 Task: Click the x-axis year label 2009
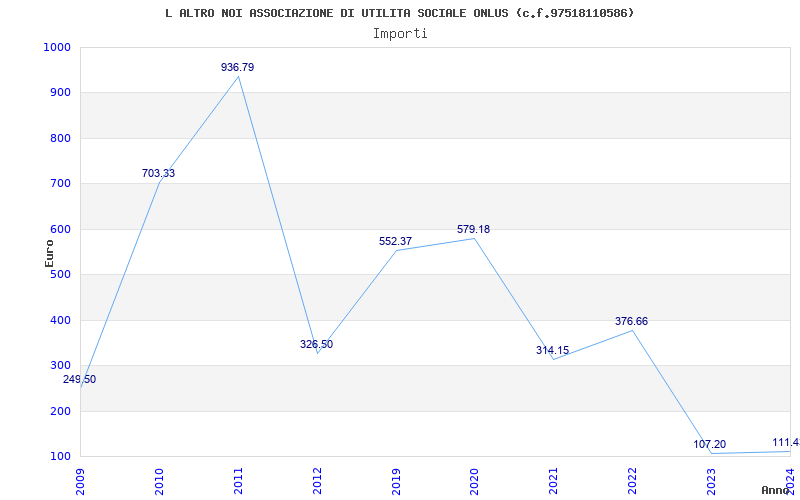80,482
